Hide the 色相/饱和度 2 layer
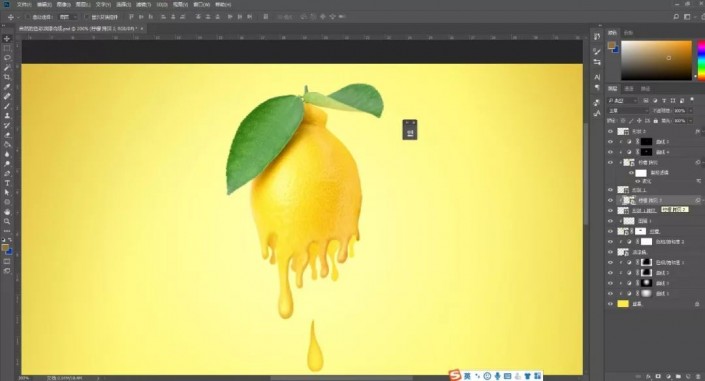 610,242
